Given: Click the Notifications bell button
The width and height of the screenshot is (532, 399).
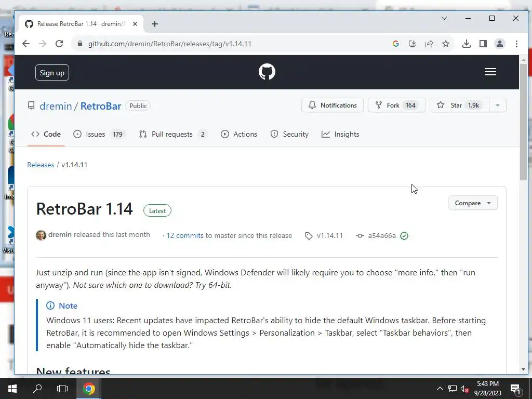Looking at the screenshot, I should [332, 105].
